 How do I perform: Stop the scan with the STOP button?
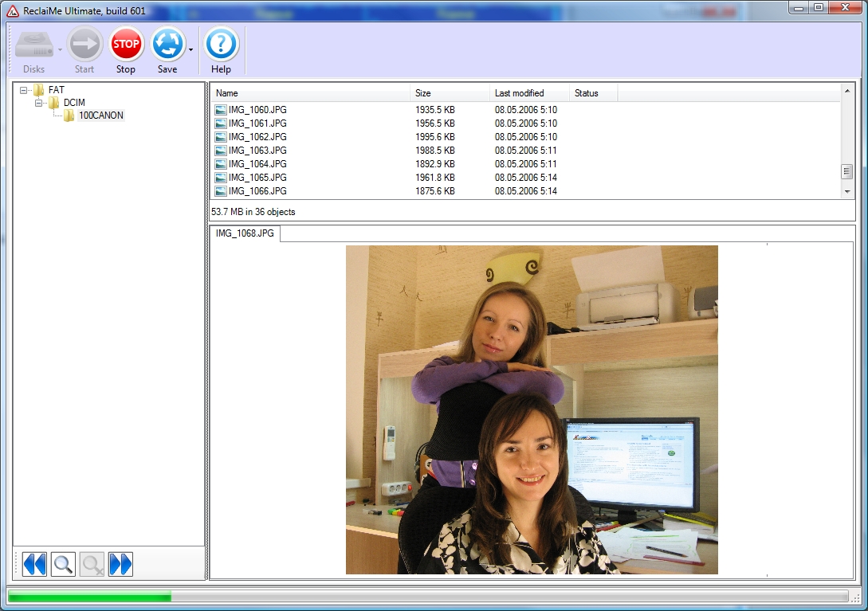[x=126, y=45]
